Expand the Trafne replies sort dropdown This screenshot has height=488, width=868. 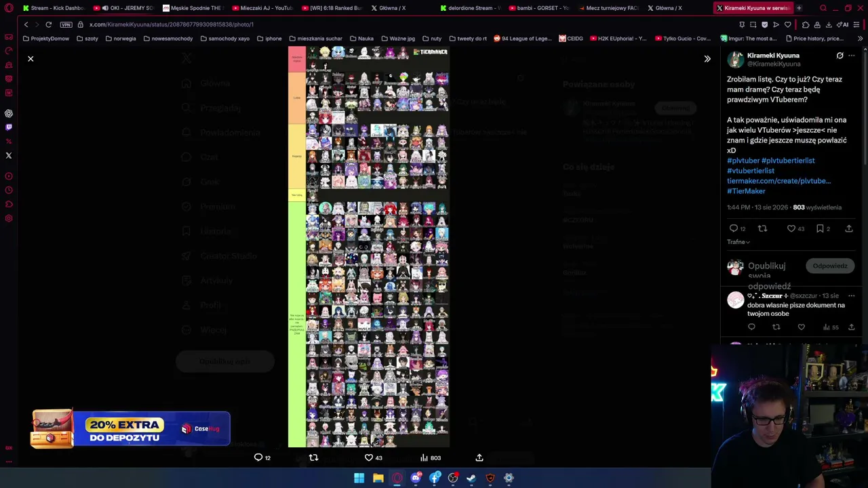click(x=738, y=242)
